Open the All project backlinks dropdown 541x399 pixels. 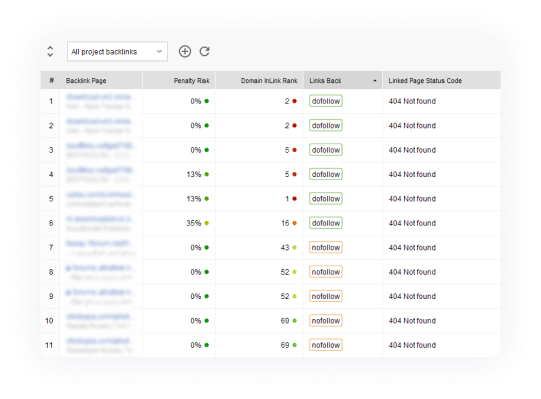tap(117, 51)
